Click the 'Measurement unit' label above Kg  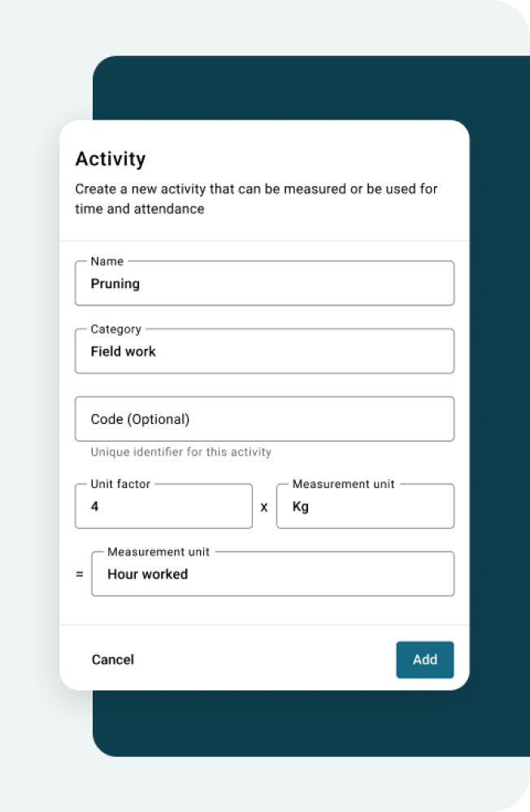coord(343,484)
